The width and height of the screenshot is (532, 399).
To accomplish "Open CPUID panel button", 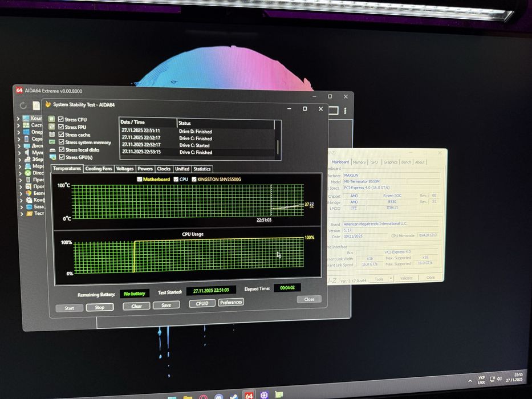I will point(202,303).
